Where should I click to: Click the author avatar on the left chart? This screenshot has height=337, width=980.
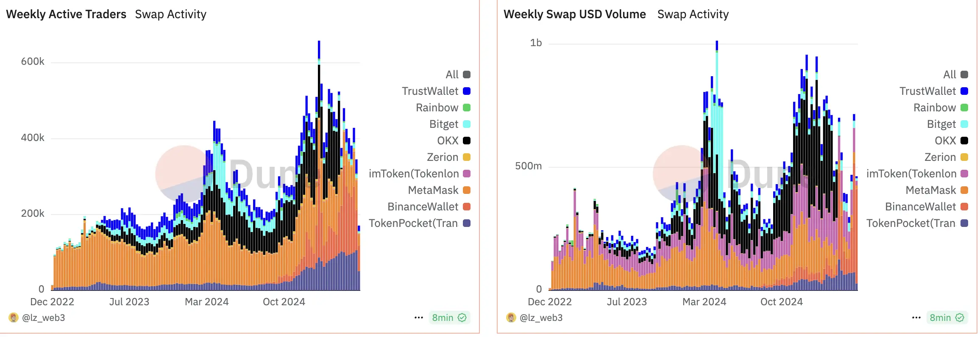point(14,318)
